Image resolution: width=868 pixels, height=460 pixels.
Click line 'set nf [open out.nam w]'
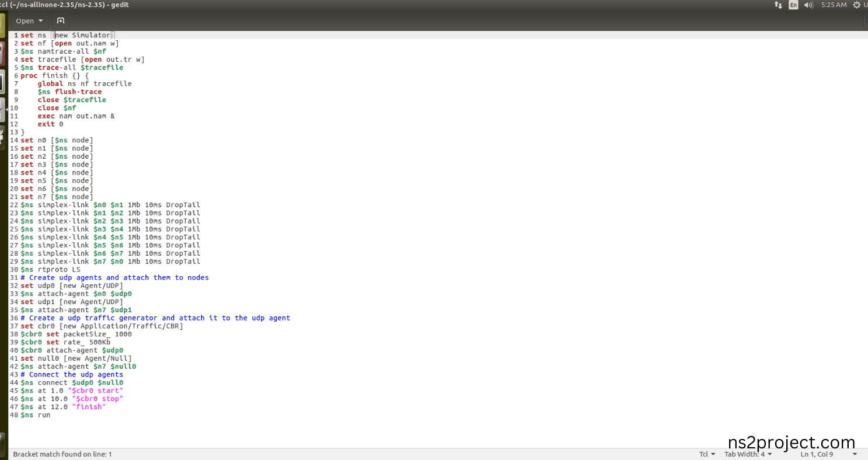point(69,43)
